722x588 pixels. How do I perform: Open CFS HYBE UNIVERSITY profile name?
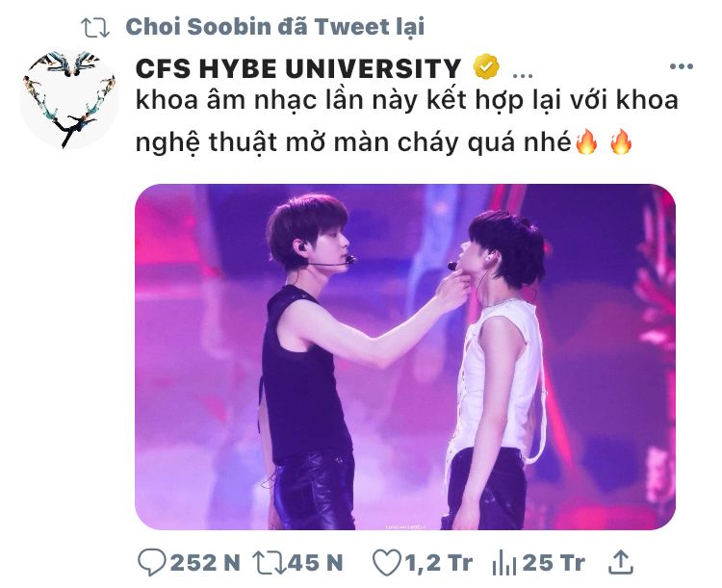[298, 68]
